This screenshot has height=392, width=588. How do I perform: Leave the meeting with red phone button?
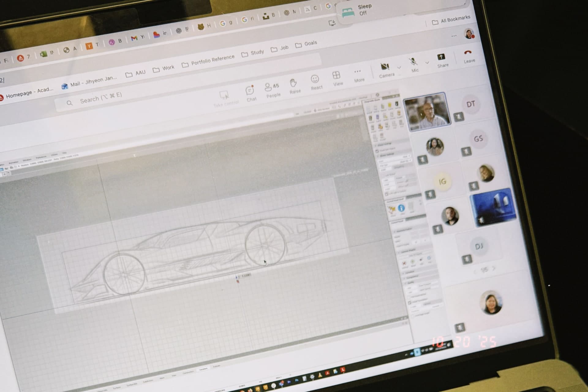pyautogui.click(x=469, y=56)
